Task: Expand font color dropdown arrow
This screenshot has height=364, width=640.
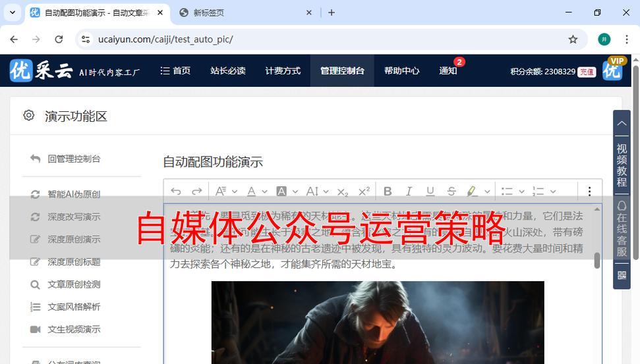Action: click(264, 191)
